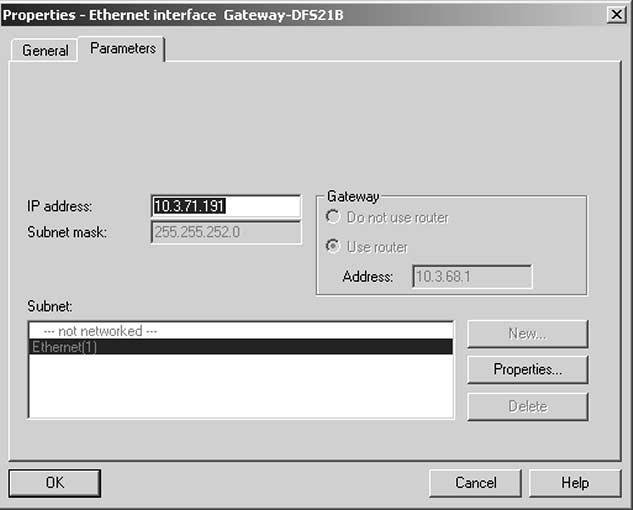This screenshot has height=510, width=633.
Task: Cancel the Ethernet interface dialog
Action: point(475,483)
